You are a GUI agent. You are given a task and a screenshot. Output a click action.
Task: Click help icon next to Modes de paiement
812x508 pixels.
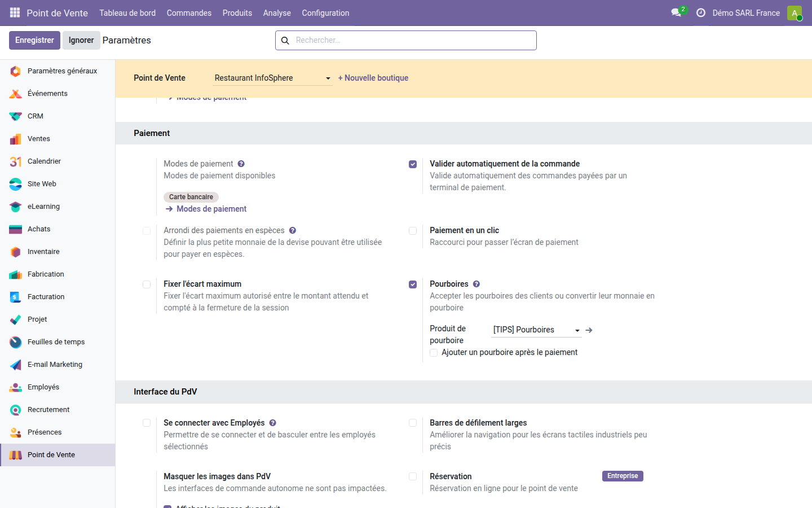[x=241, y=164]
